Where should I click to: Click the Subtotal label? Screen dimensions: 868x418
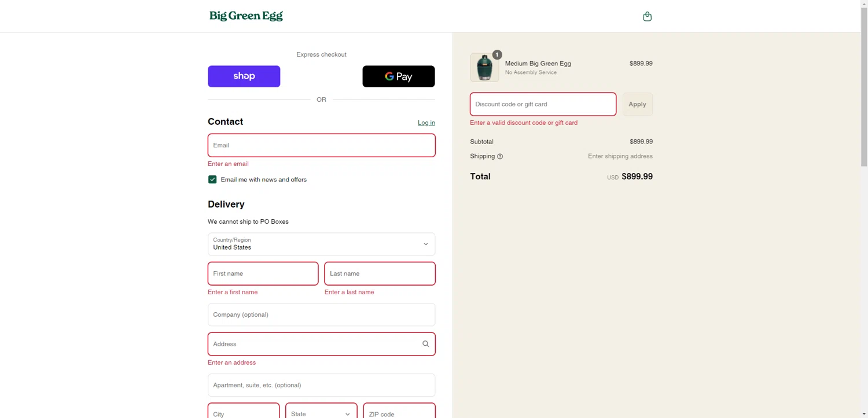point(481,142)
